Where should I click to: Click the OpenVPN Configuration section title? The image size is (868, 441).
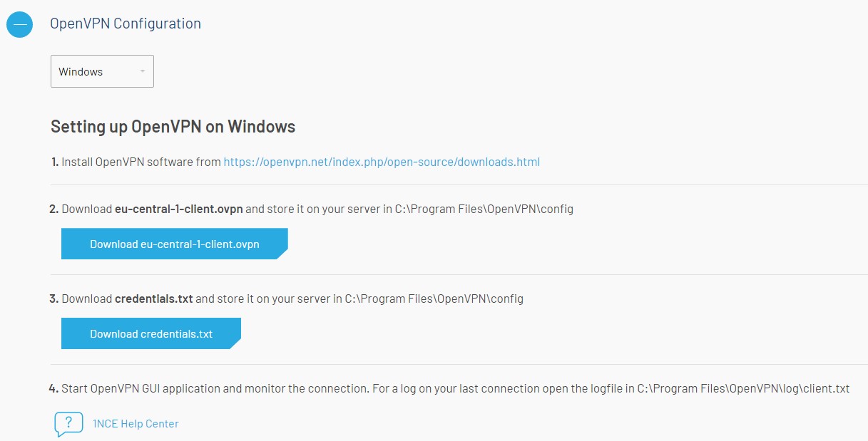click(x=126, y=24)
